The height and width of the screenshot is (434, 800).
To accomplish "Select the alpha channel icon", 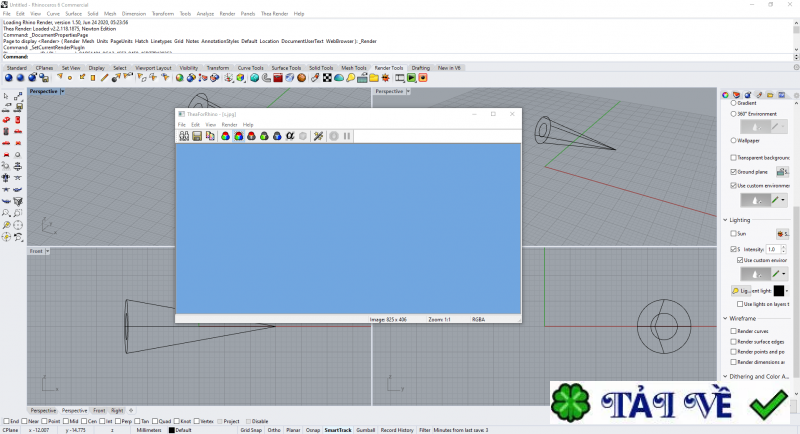I will [289, 136].
